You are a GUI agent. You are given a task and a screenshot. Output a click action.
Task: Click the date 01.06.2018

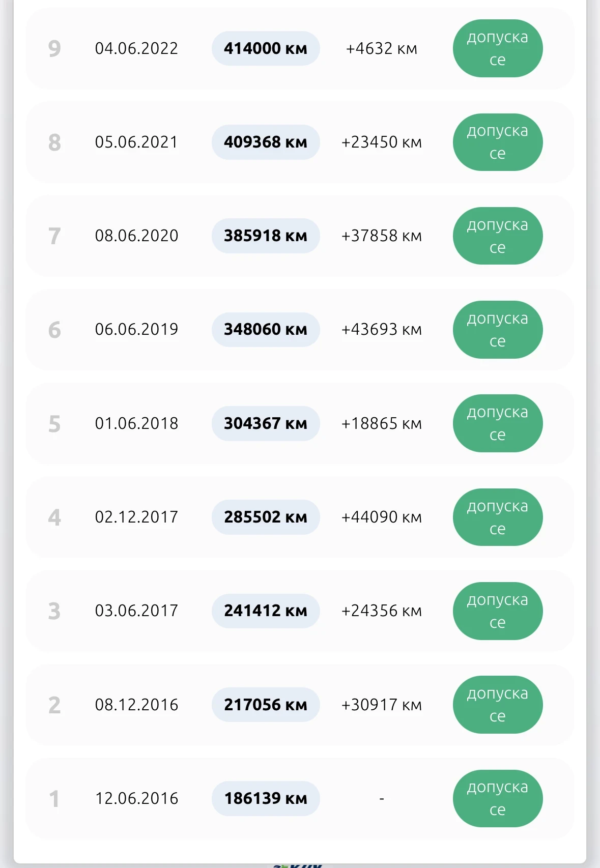pos(136,423)
